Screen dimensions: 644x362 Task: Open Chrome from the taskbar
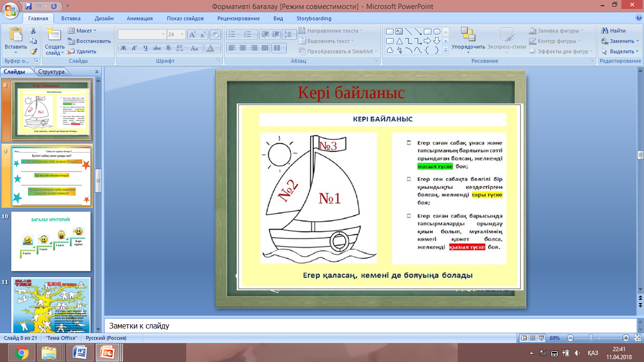(x=22, y=353)
